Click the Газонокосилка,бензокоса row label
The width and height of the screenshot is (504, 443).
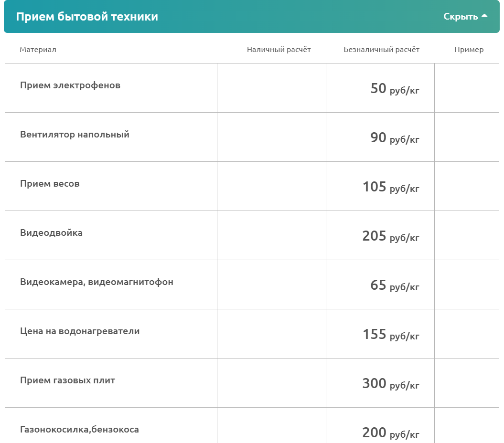coord(79,430)
